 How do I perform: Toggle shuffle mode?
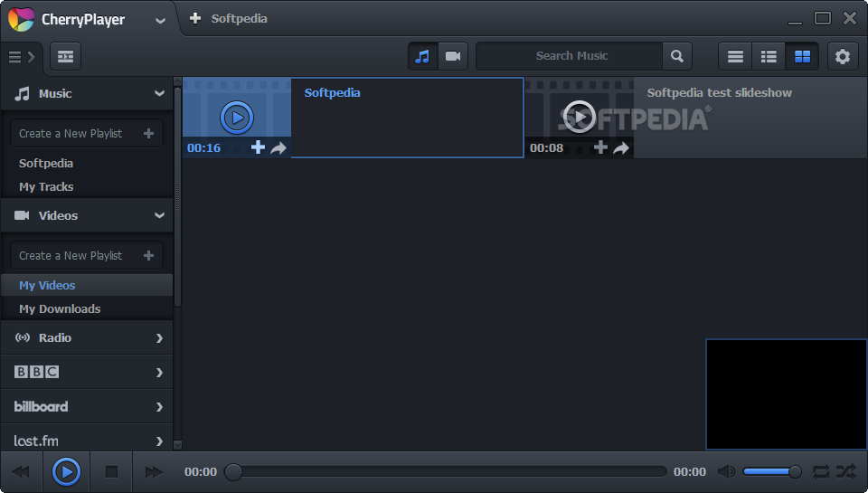pos(846,472)
